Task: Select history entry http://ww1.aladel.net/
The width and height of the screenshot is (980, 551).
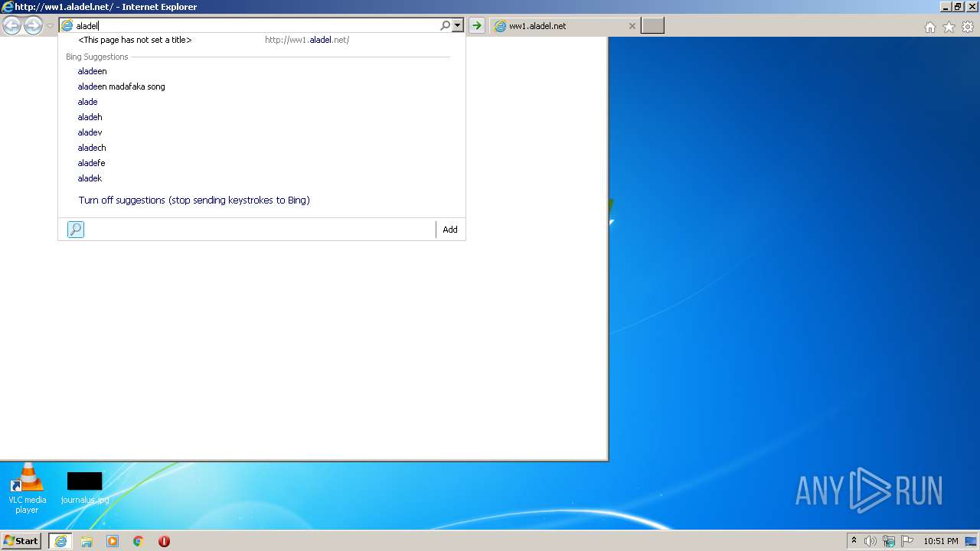Action: click(262, 40)
